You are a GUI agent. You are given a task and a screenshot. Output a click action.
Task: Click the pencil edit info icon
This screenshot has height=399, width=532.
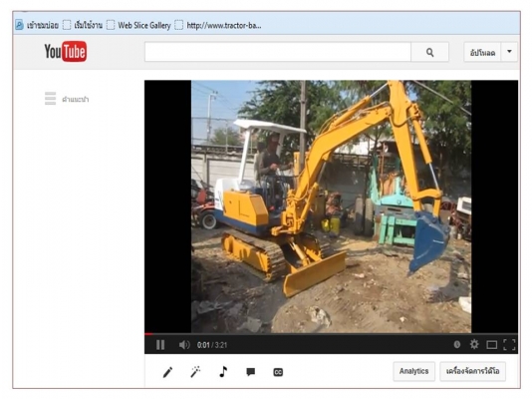point(167,372)
